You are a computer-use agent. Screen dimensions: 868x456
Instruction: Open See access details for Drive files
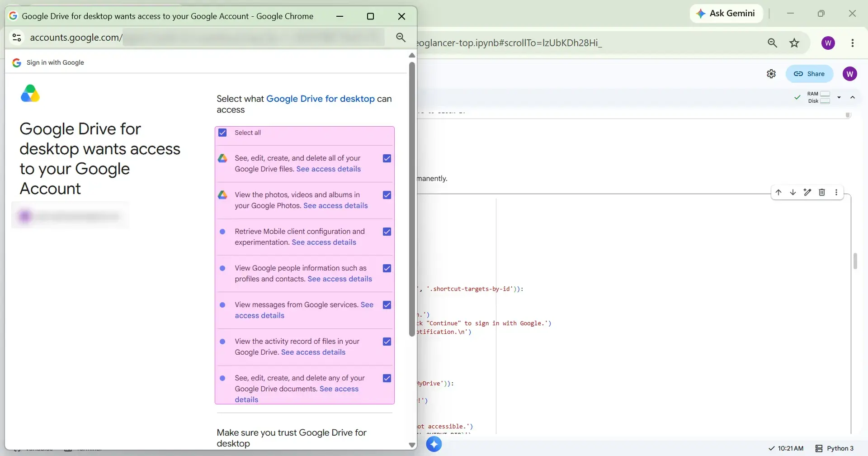pos(329,169)
